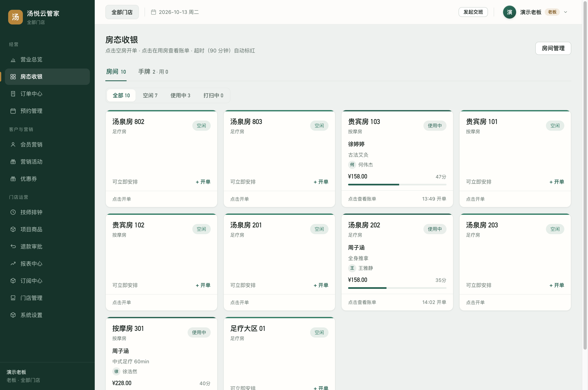The width and height of the screenshot is (588, 390).
Task: Click the 技师排钟 clock icon
Action: [13, 212]
